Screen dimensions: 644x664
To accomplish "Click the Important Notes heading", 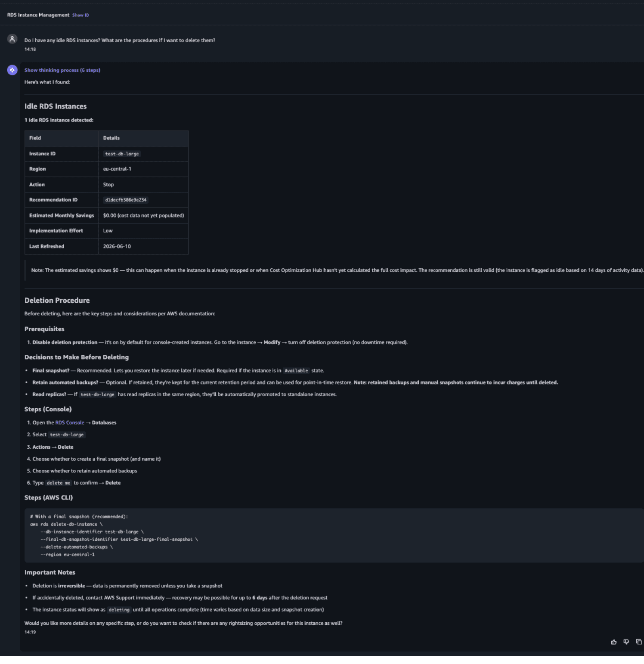I will [50, 572].
